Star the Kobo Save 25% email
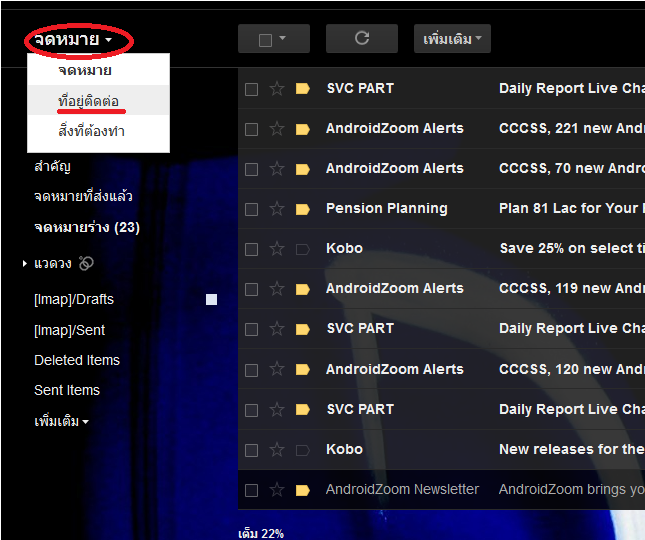The width and height of the screenshot is (645, 540). [x=277, y=249]
